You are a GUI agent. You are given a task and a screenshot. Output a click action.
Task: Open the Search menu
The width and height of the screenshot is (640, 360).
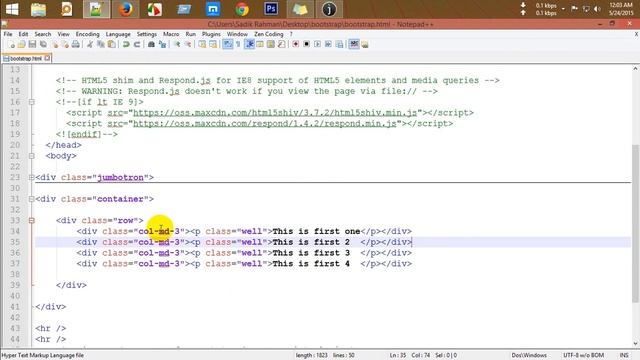tap(43, 34)
